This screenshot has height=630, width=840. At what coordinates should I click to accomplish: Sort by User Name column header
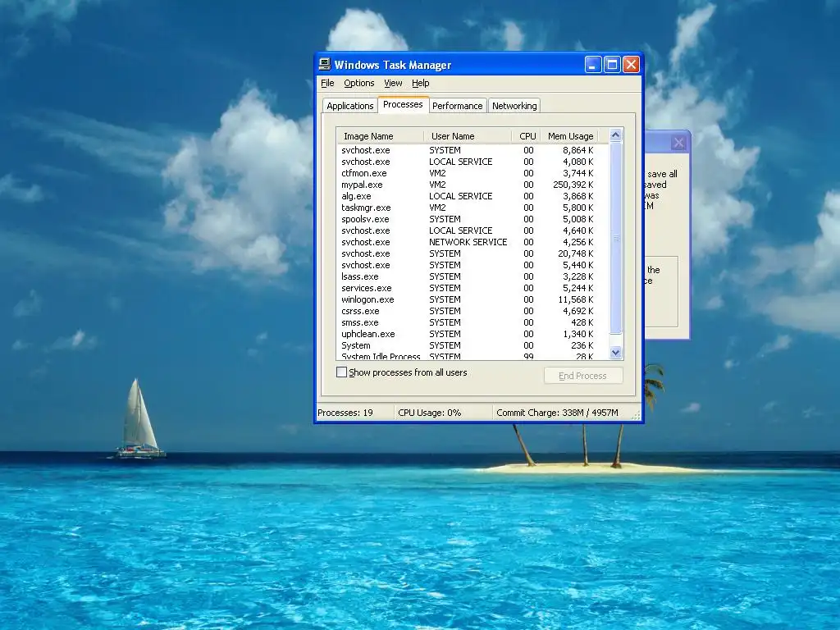[468, 136]
